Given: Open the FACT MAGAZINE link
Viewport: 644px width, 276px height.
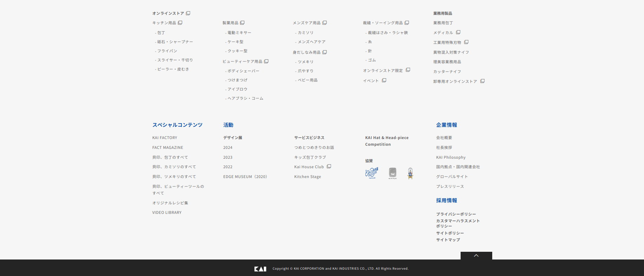Looking at the screenshot, I should (168, 147).
